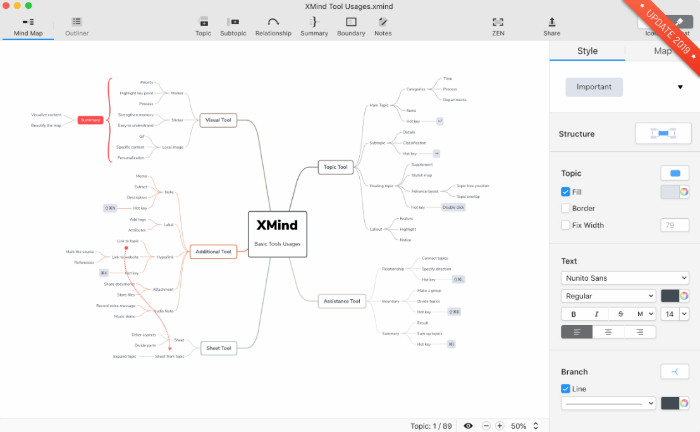Select the Double click label node

[x=453, y=208]
